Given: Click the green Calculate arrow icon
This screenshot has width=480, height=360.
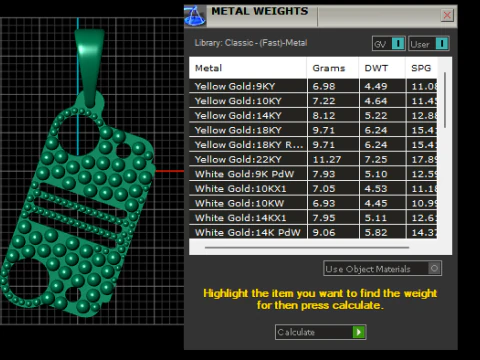Looking at the screenshot, I should click(x=359, y=332).
